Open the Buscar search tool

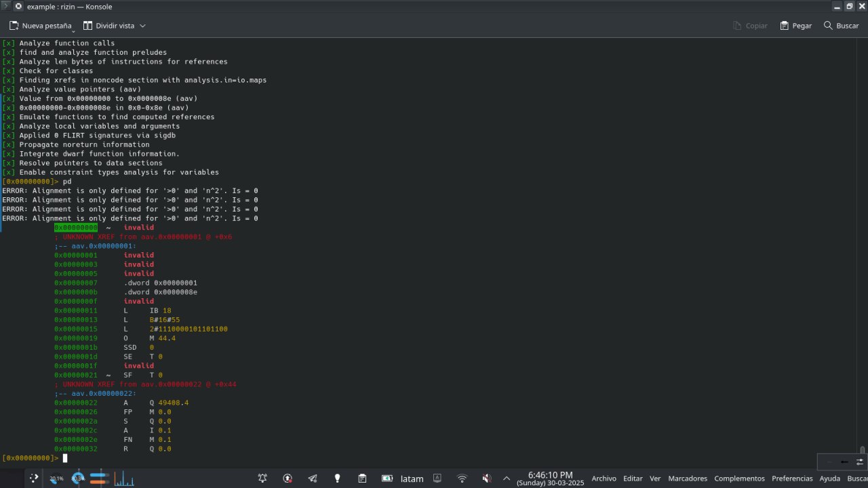tap(841, 26)
